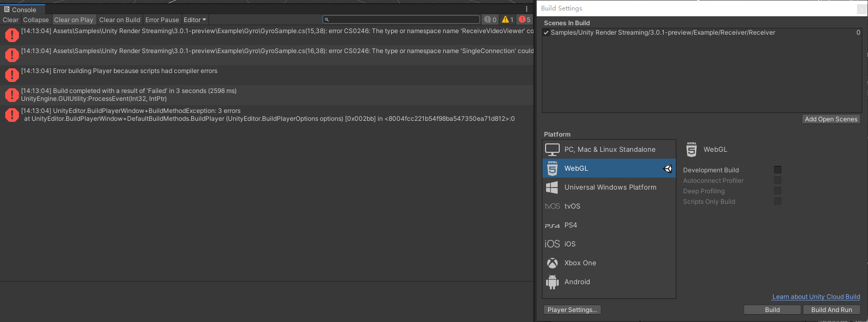Screen dimensions: 868x322
Task: Click Deep Profiling checkbox
Action: 778,191
